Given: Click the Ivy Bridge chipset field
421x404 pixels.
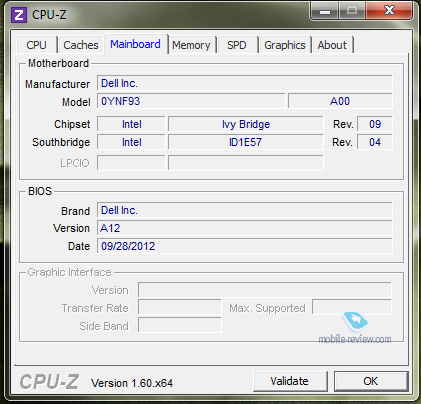Looking at the screenshot, I should pos(246,124).
